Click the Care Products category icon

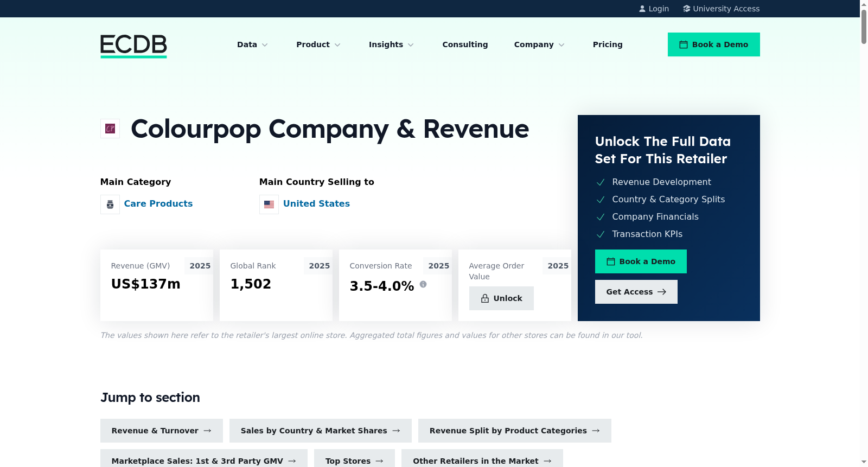point(110,204)
